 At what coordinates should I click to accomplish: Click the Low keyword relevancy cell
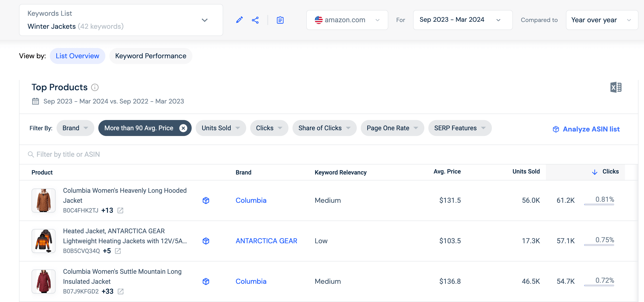pyautogui.click(x=321, y=241)
